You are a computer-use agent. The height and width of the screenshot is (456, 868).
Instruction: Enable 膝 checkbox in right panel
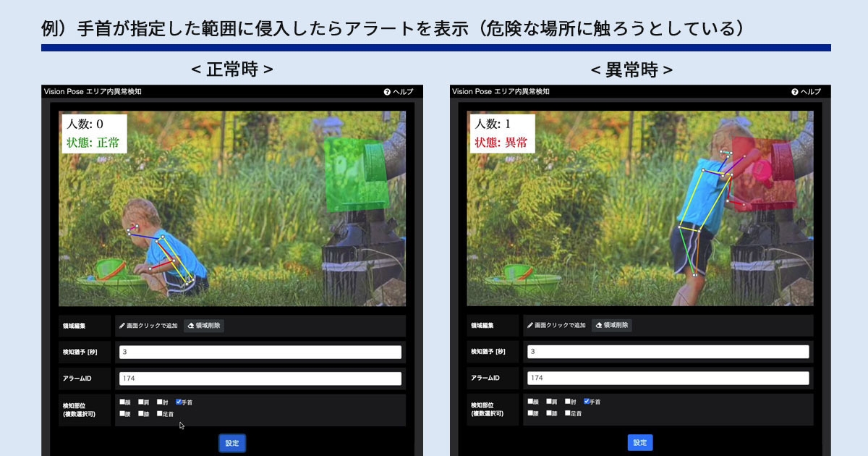[x=549, y=414]
